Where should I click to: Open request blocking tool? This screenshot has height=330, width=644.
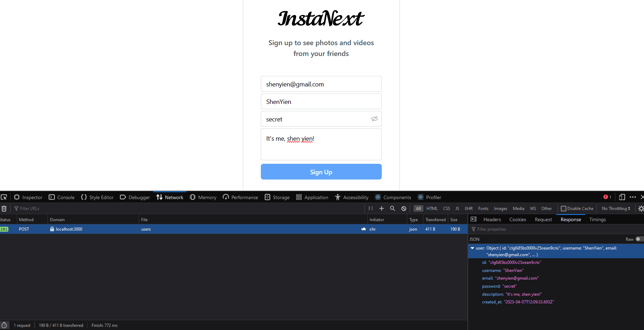point(403,208)
